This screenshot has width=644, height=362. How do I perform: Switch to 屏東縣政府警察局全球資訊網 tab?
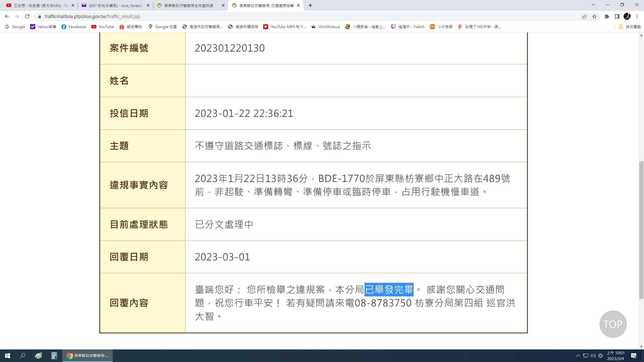pos(190,5)
